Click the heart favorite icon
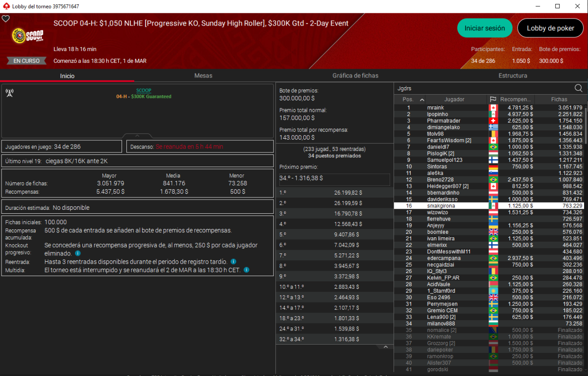 6,19
